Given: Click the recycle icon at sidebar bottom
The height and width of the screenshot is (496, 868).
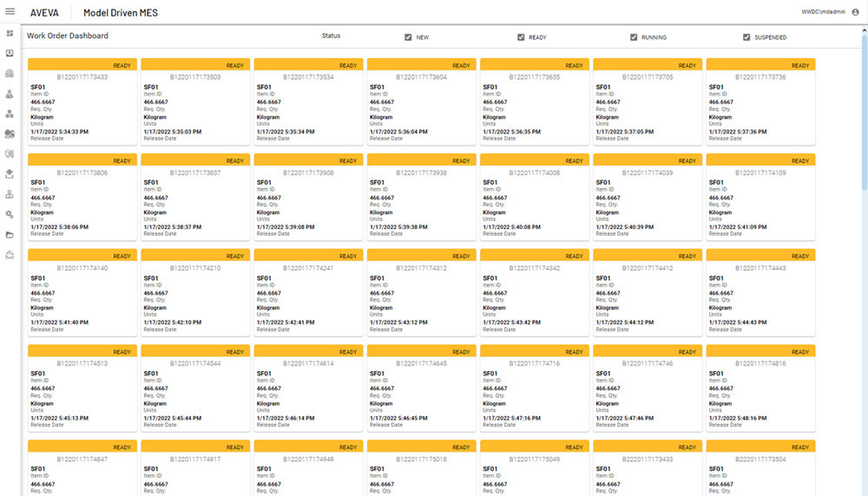Looking at the screenshot, I should (x=10, y=255).
